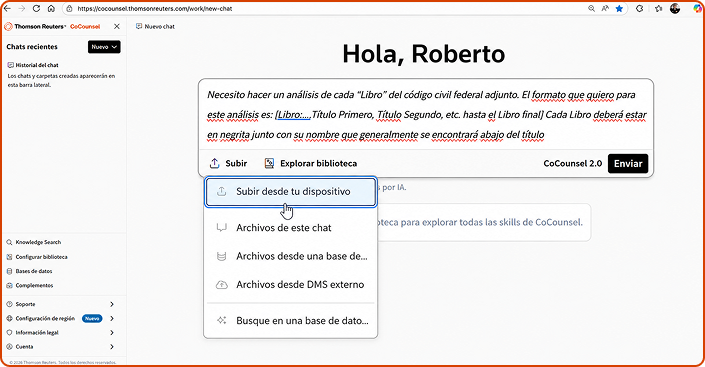Click the Chats recientes heading

32,47
